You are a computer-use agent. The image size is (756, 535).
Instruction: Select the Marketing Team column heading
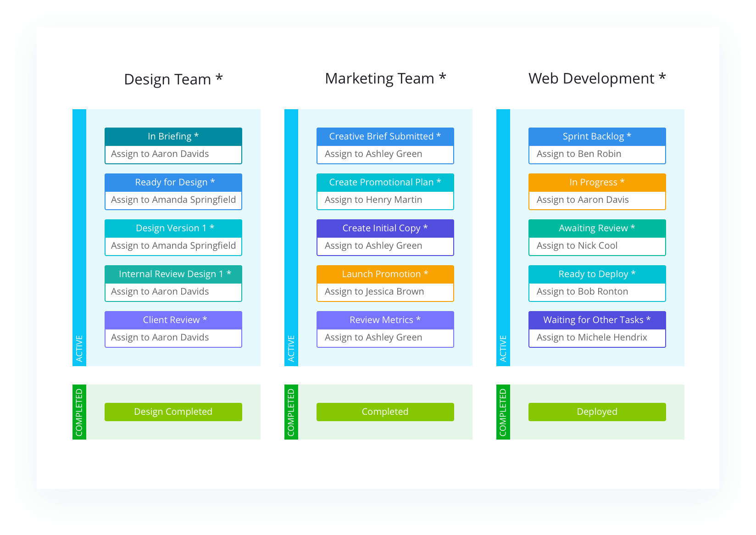[385, 78]
